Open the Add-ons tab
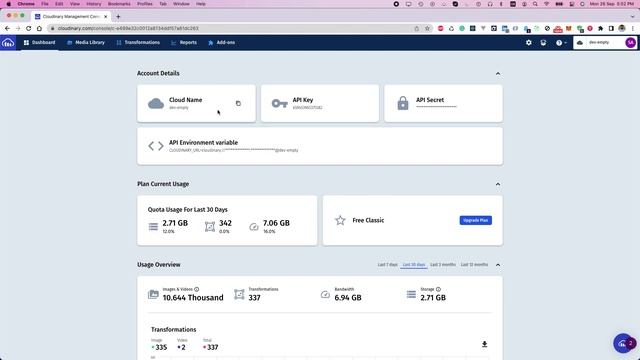The width and height of the screenshot is (640, 360). (x=222, y=42)
